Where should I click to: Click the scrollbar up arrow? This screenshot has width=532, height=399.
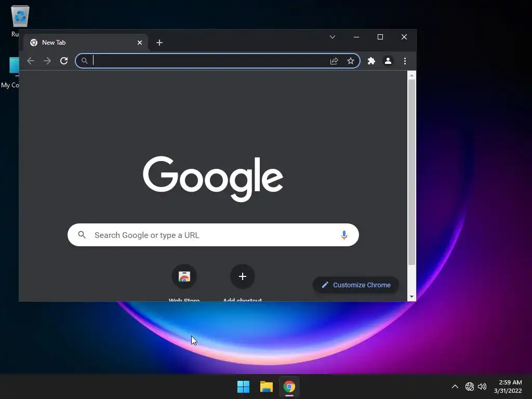point(411,75)
